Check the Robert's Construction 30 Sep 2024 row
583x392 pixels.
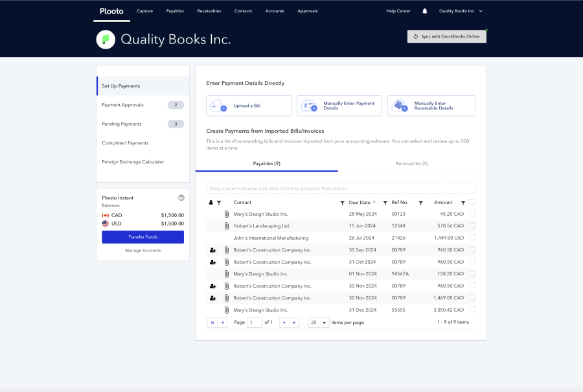(x=472, y=249)
